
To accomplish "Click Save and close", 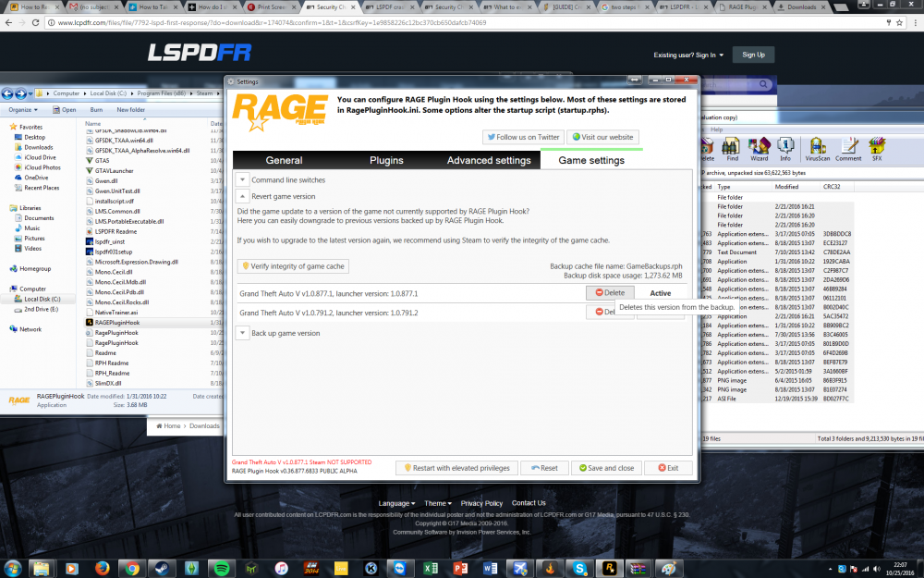I will pyautogui.click(x=606, y=468).
